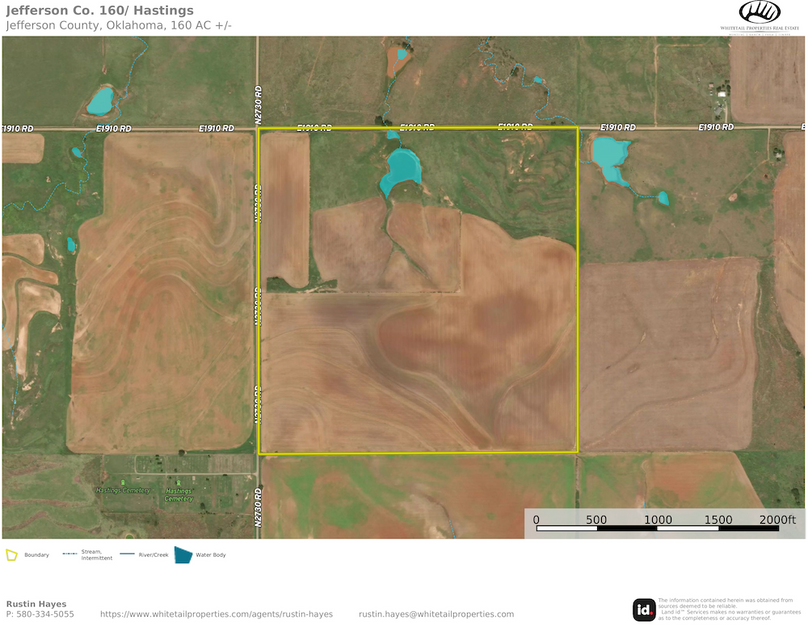Click the rustin.hayes@whitetailproperties.com email address
This screenshot has height=625, width=808.
click(x=436, y=614)
